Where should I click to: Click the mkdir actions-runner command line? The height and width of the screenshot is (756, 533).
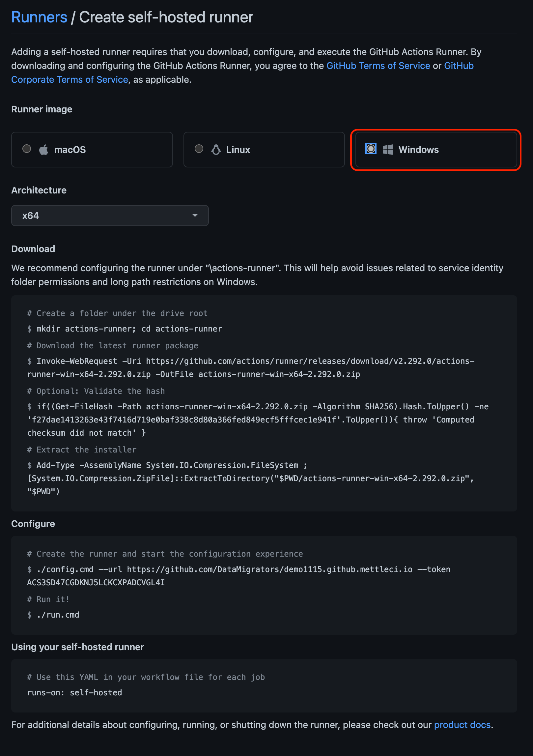[129, 329]
